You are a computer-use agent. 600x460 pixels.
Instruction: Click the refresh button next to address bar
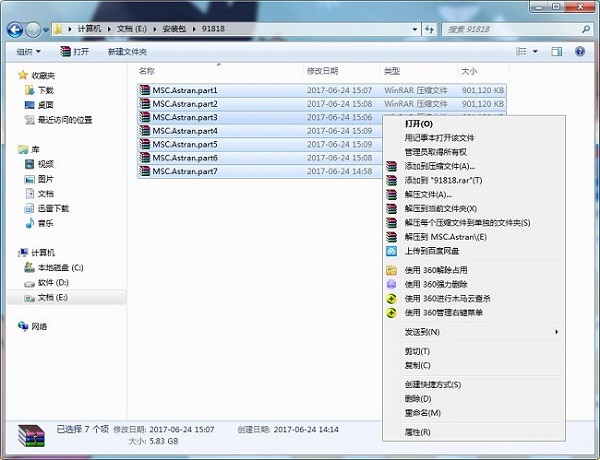(x=429, y=29)
